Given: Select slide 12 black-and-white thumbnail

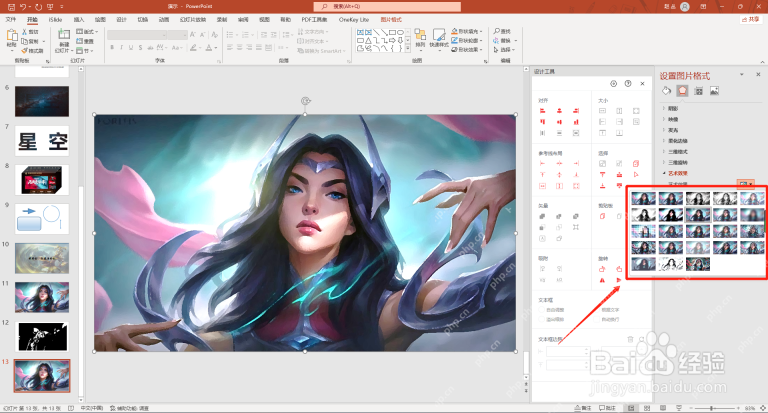Looking at the screenshot, I should (x=42, y=337).
